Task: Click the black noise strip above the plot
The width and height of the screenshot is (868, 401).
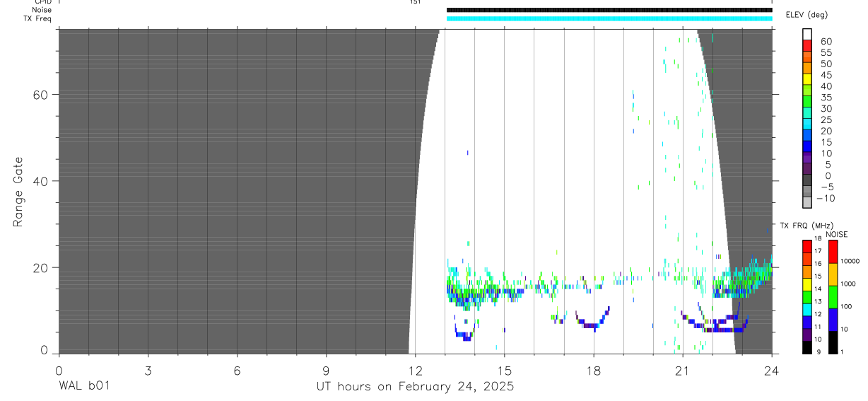Action: [609, 10]
